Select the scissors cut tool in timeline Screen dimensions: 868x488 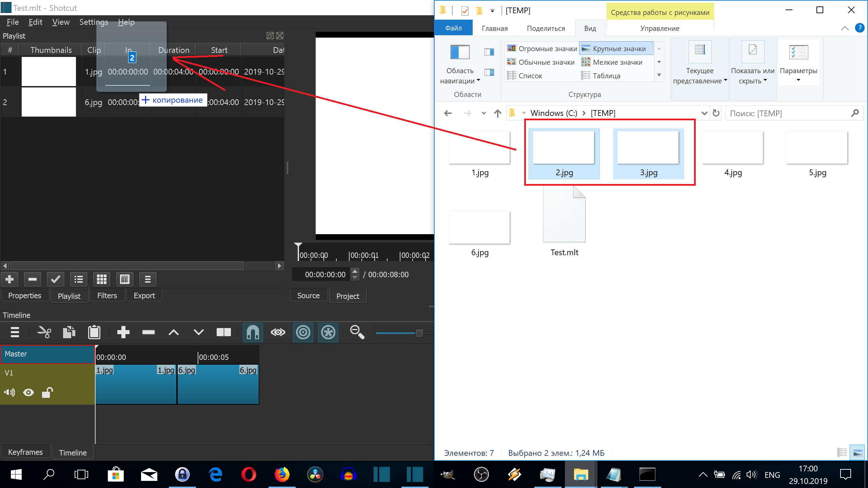(x=44, y=332)
